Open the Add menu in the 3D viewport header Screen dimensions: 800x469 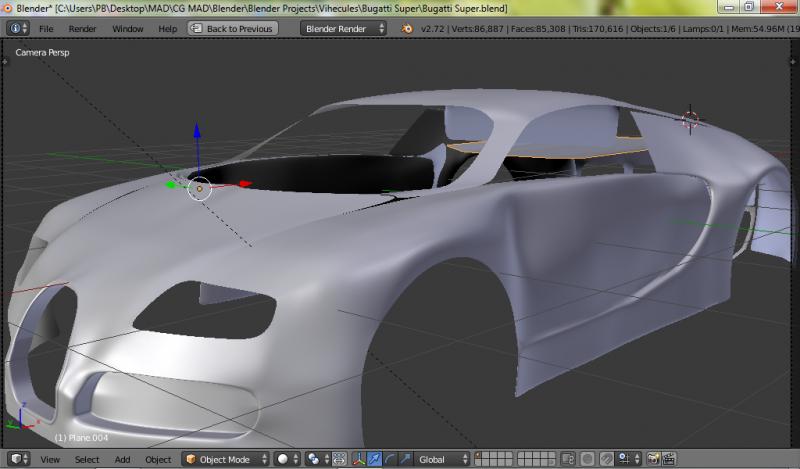coord(122,459)
